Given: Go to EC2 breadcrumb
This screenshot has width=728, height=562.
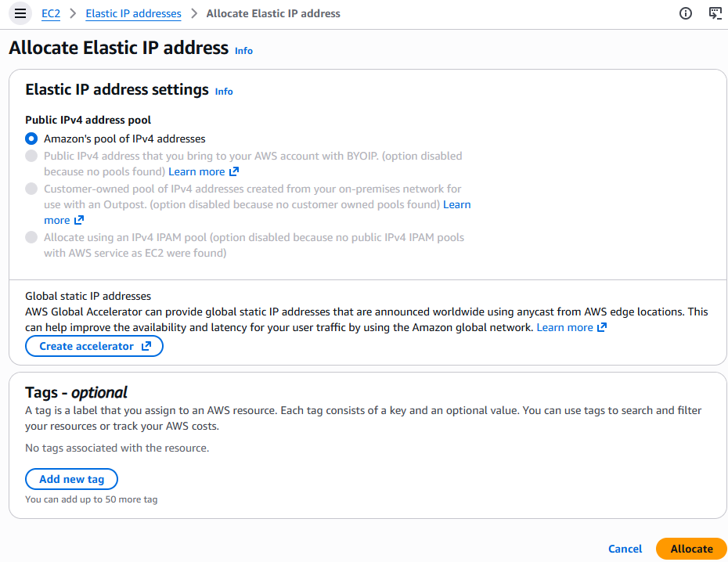Looking at the screenshot, I should pos(51,13).
